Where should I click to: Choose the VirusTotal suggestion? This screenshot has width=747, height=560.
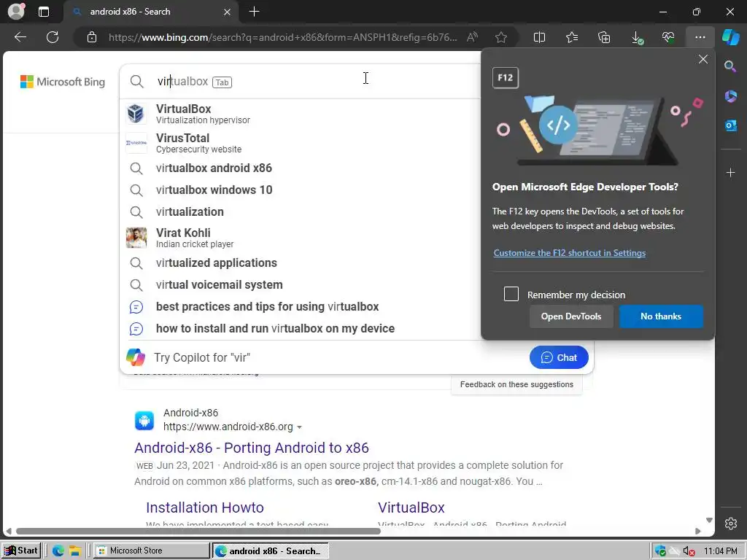(x=300, y=143)
